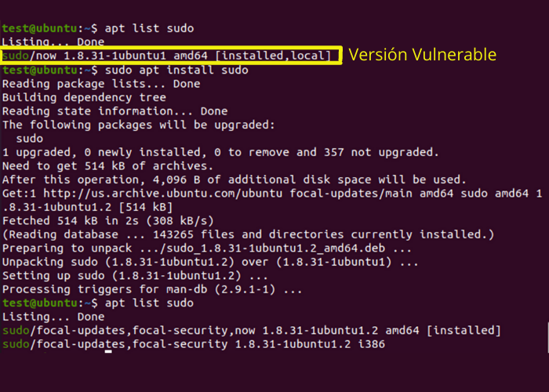This screenshot has width=549, height=392.
Task: Click the '1 upgraded, 0 newly installed' summary line
Action: point(220,152)
